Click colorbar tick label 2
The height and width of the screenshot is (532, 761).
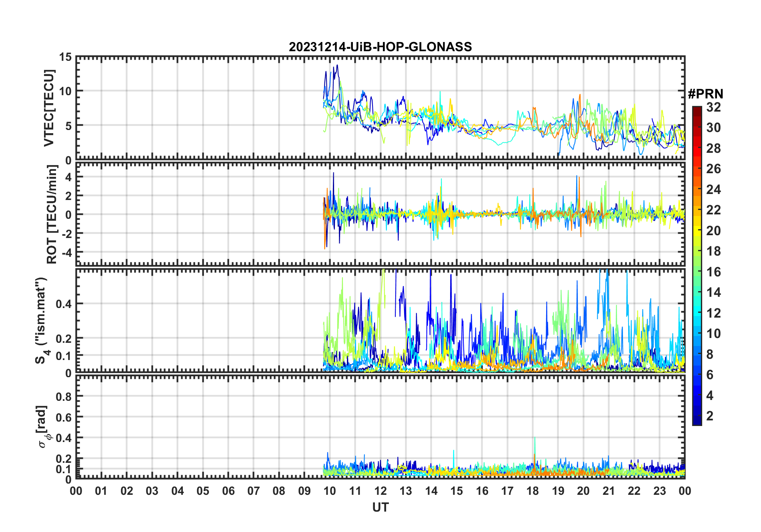pyautogui.click(x=710, y=416)
